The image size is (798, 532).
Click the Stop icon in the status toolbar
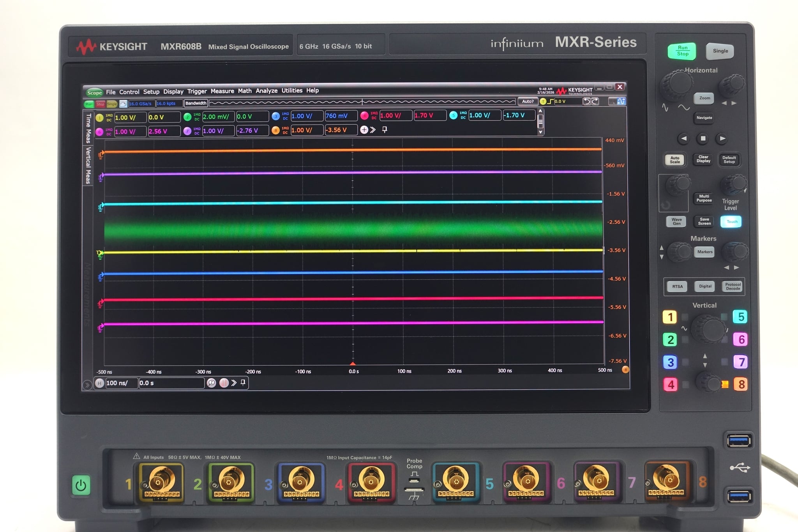coord(101,103)
